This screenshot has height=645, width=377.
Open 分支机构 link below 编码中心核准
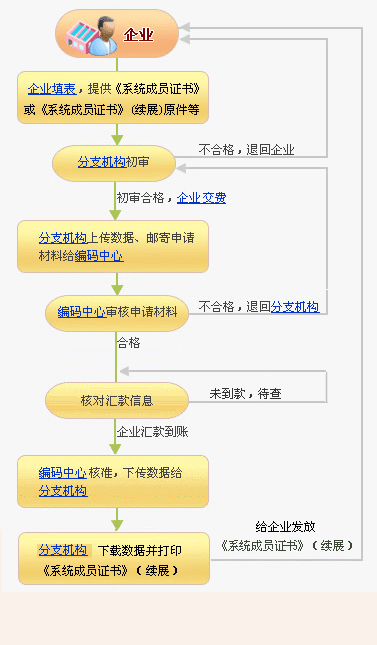click(x=63, y=491)
